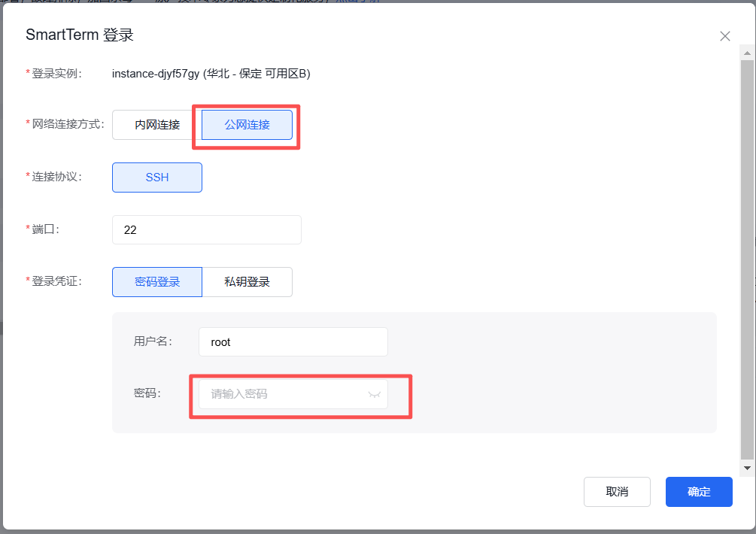Screen dimensions: 756x534
Task: Click the username field containing root
Action: (293, 342)
